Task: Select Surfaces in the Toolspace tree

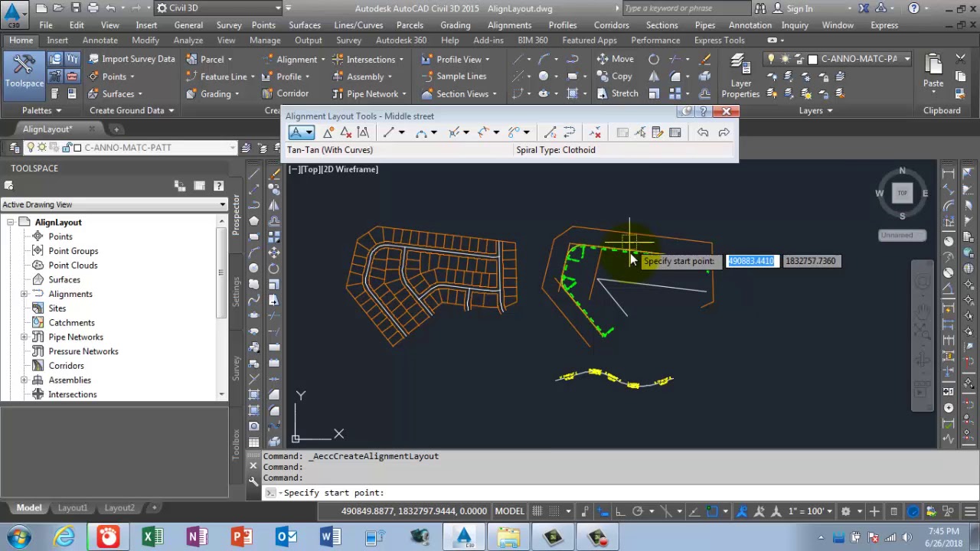Action: pos(64,279)
